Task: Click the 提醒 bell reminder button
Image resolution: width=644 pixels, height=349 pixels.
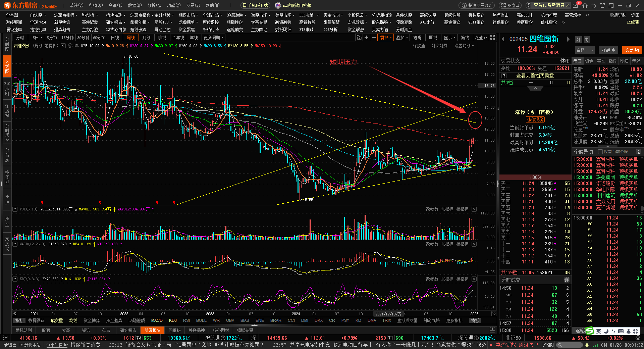Action: [608, 50]
